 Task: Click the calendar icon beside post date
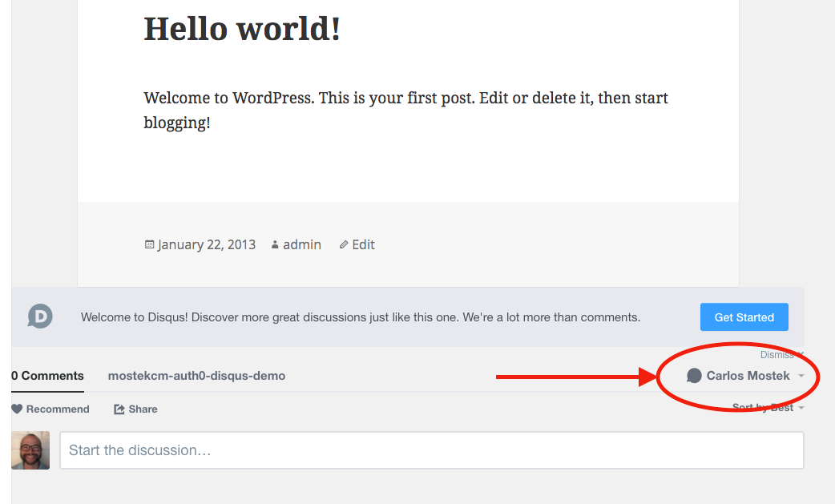click(149, 244)
